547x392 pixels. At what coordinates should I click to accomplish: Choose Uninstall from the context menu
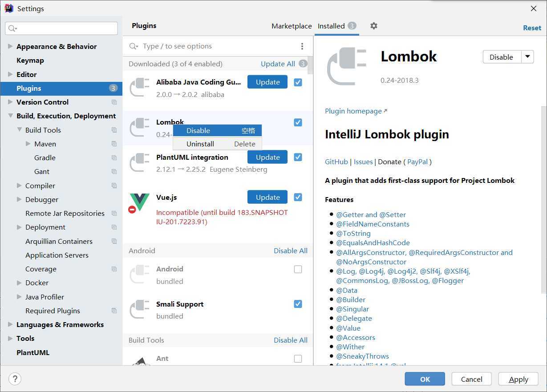click(200, 144)
